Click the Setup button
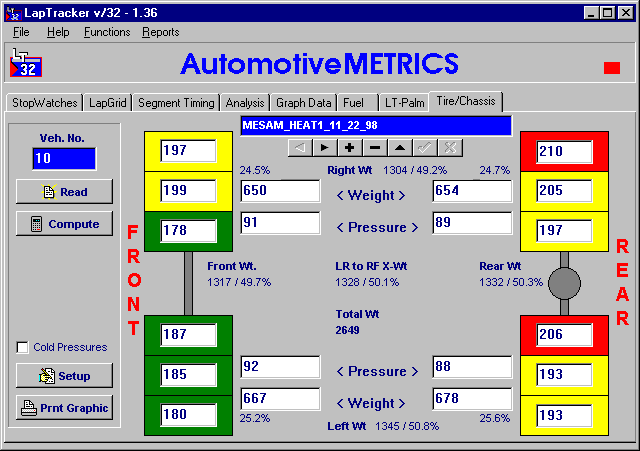 point(64,375)
